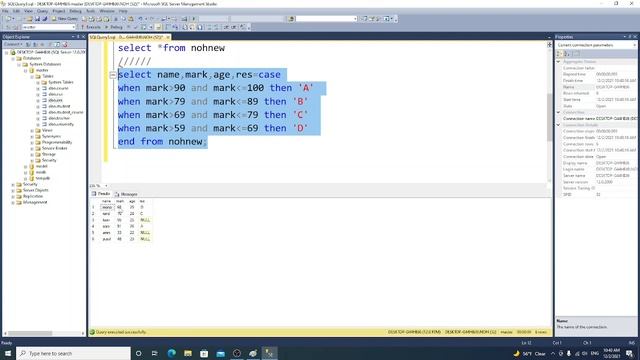Viewport: 640px width, 360px height.
Task: Select the Service Broker folder
Action: point(54,148)
